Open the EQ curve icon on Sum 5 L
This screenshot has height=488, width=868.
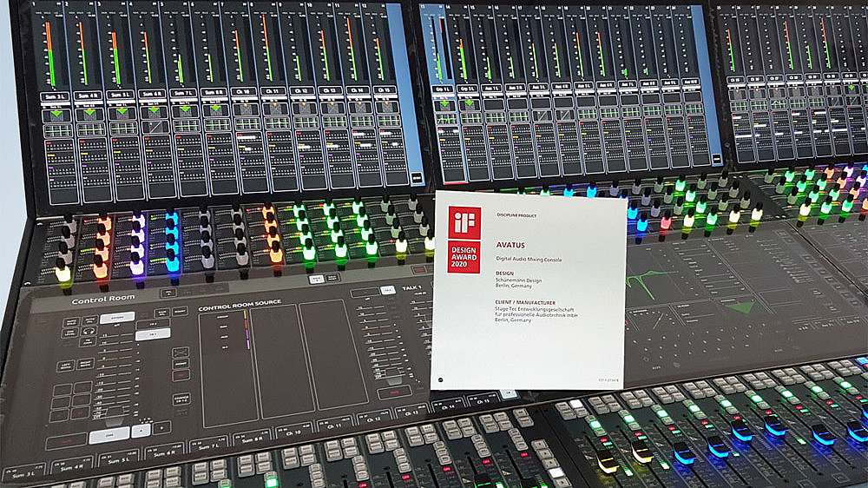click(x=123, y=129)
